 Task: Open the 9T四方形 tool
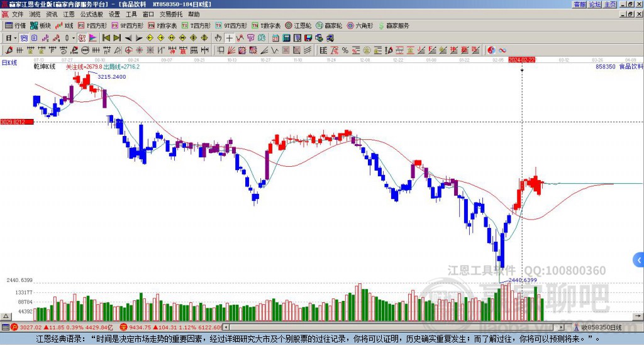click(231, 25)
